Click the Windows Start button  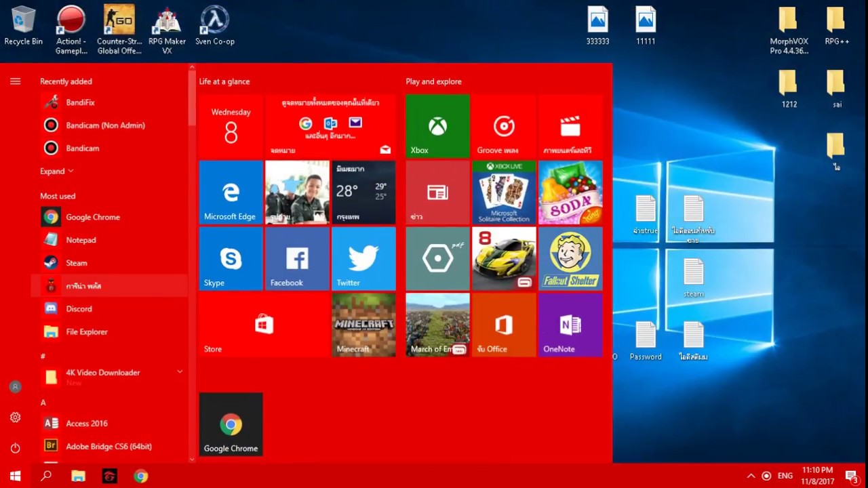tap(15, 476)
